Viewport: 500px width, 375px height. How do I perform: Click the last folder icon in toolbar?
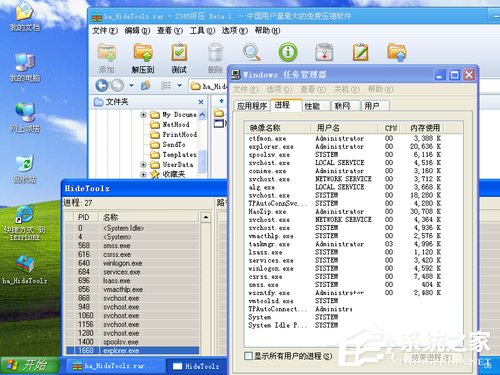tap(397, 52)
